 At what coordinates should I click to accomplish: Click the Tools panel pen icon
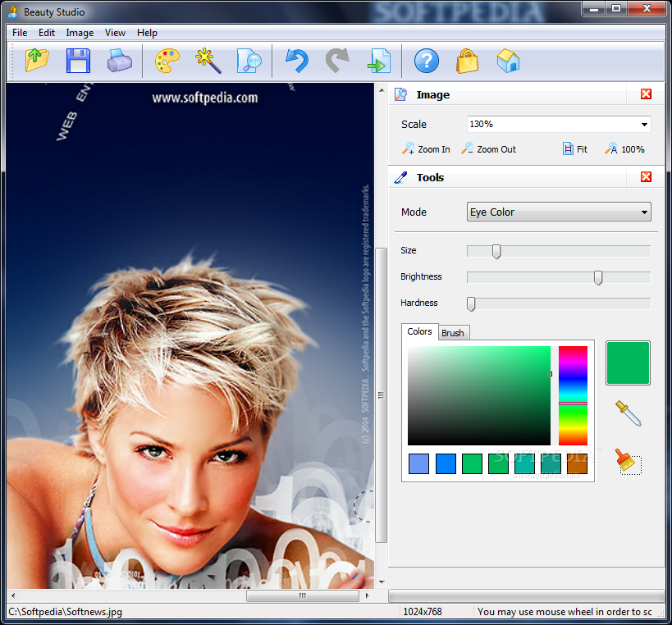coord(400,177)
